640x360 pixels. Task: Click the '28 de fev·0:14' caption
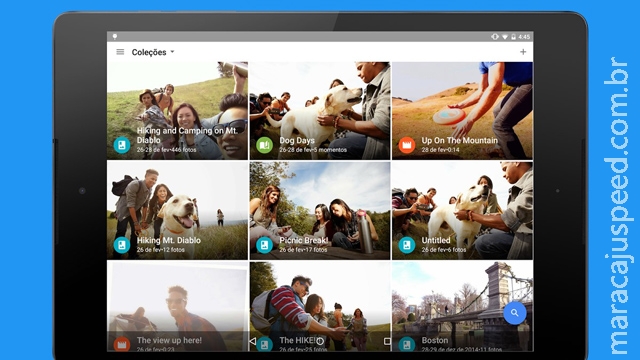point(441,150)
